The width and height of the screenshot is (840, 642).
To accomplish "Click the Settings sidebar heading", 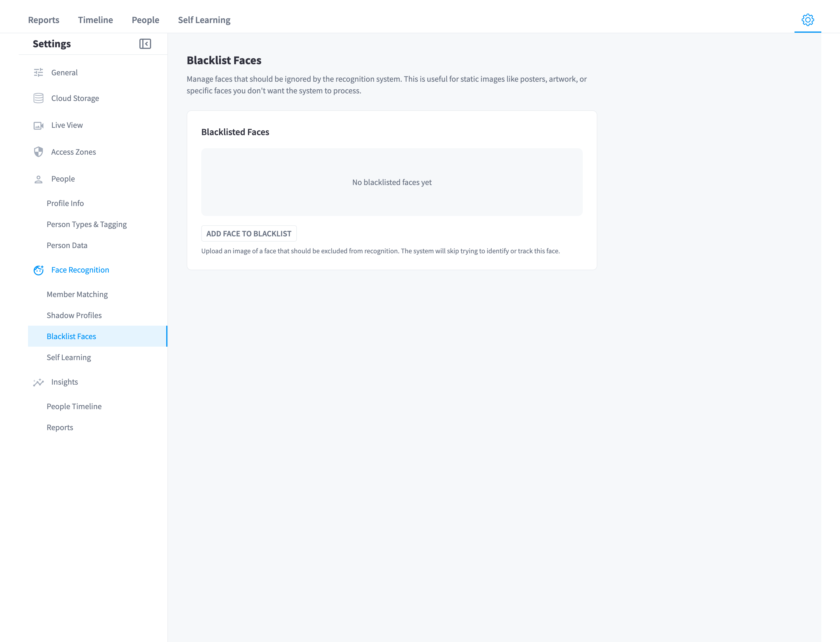I will [52, 44].
